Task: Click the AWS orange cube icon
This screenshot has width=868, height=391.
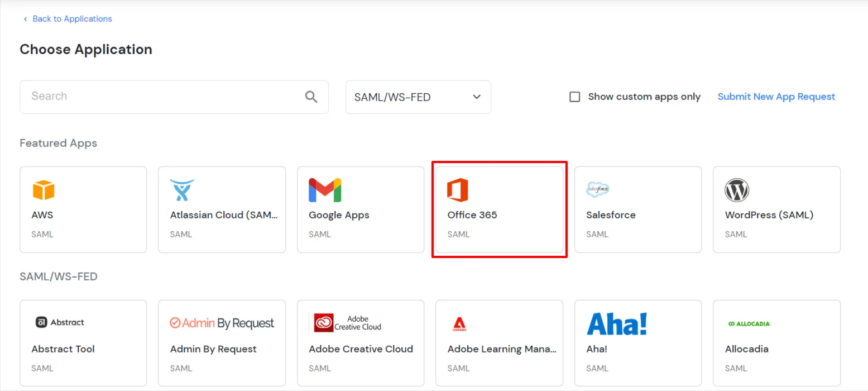Action: pos(43,190)
